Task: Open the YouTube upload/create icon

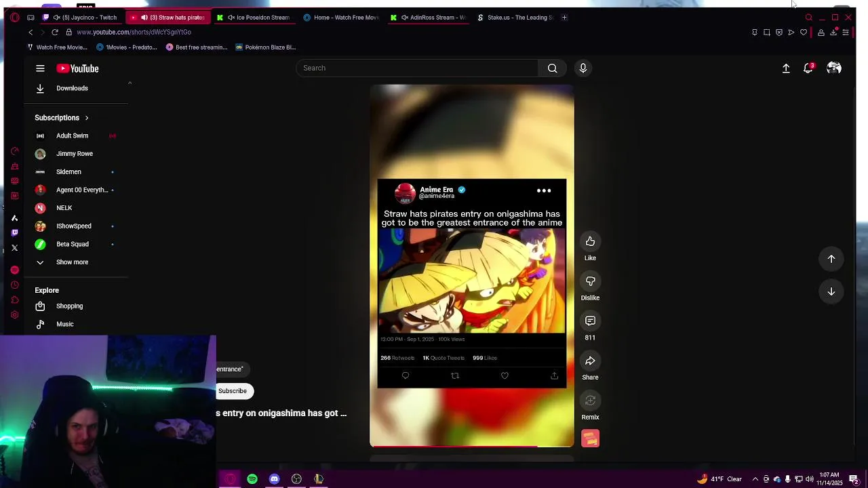Action: (x=786, y=68)
